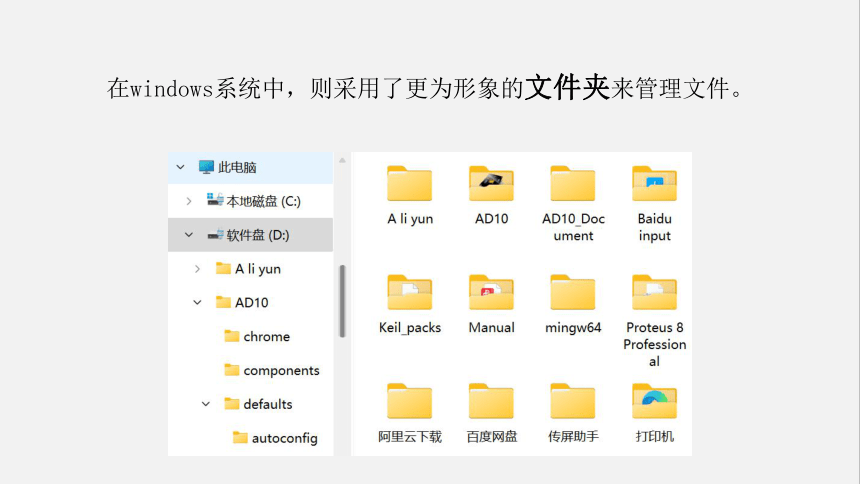Collapse the 软件盘 (D:) node
Viewport: 860px width, 484px height.
189,235
